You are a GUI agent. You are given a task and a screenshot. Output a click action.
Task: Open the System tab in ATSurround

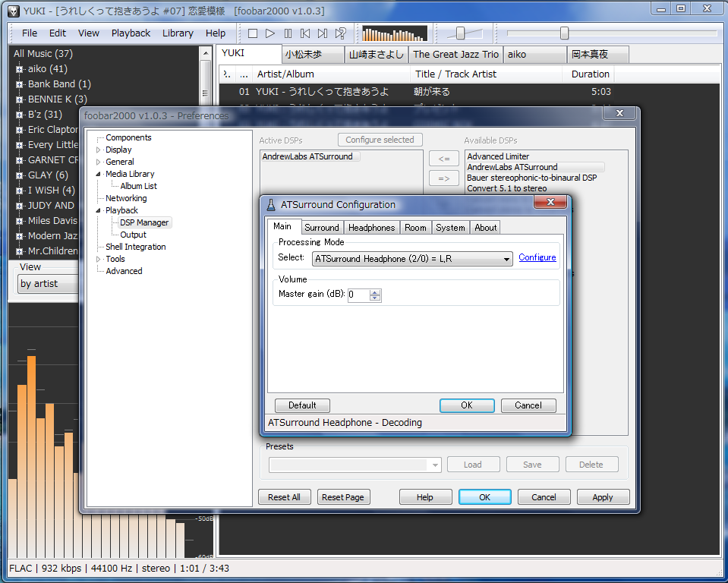[x=450, y=228]
